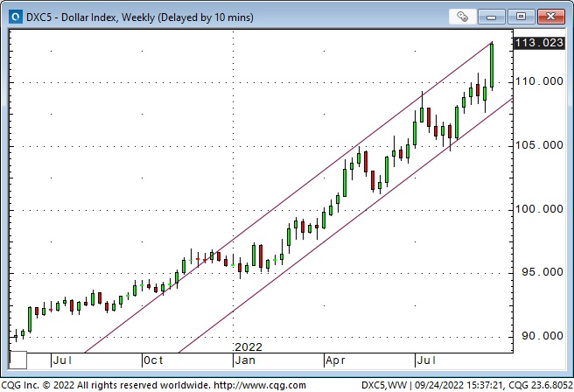Click the CQG Inc. copyright text
Screen dimensions: 574x392
106,385
